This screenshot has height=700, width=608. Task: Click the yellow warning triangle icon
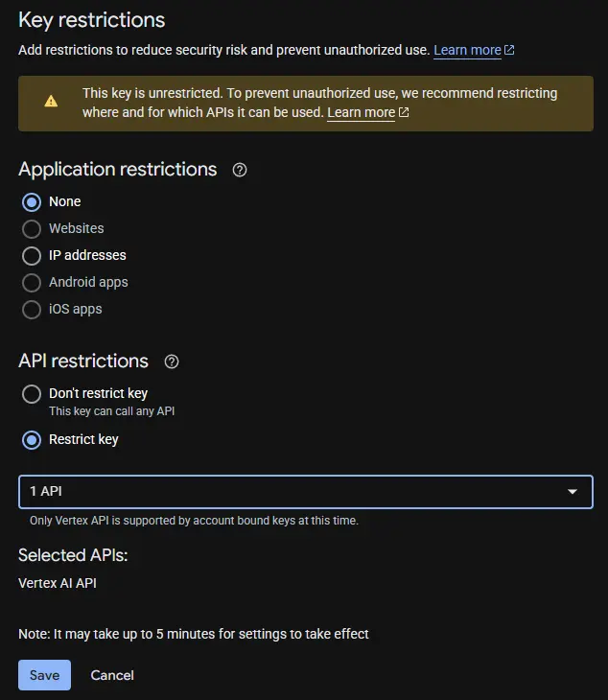(x=51, y=101)
